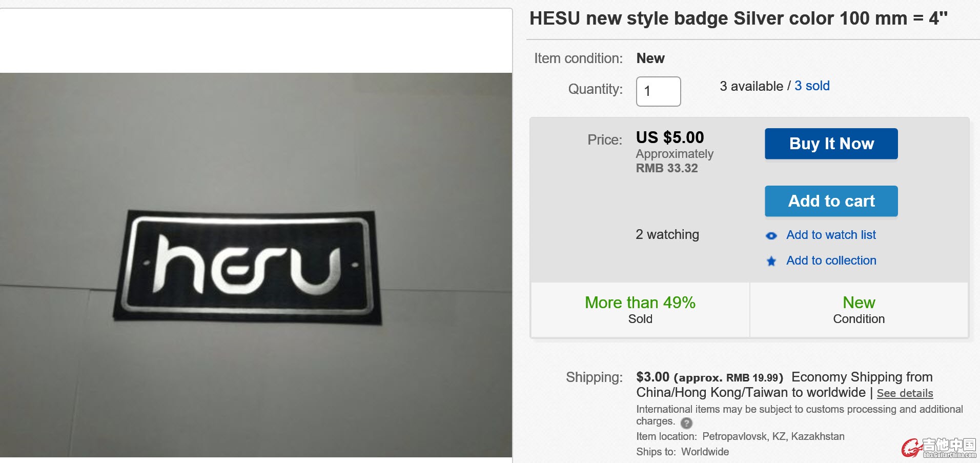Click the HESU badge product photo
This screenshot has height=463, width=980.
256,265
